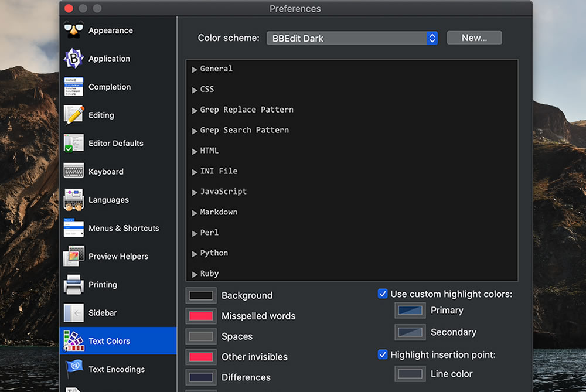Viewport: 586px width, 392px height.
Task: Open the Languages typewriter icon
Action: (74, 200)
